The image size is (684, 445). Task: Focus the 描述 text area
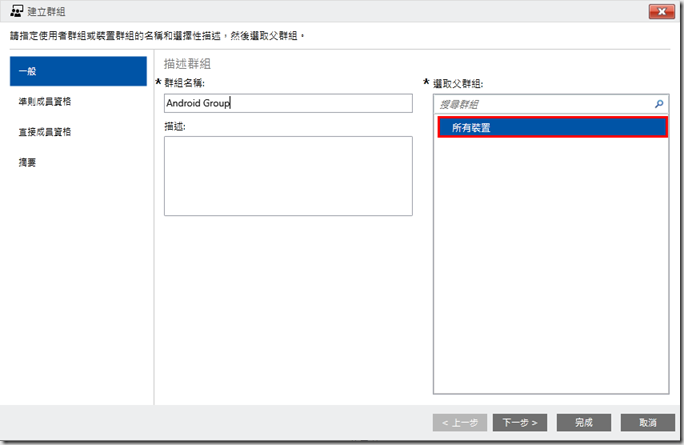pyautogui.click(x=288, y=175)
